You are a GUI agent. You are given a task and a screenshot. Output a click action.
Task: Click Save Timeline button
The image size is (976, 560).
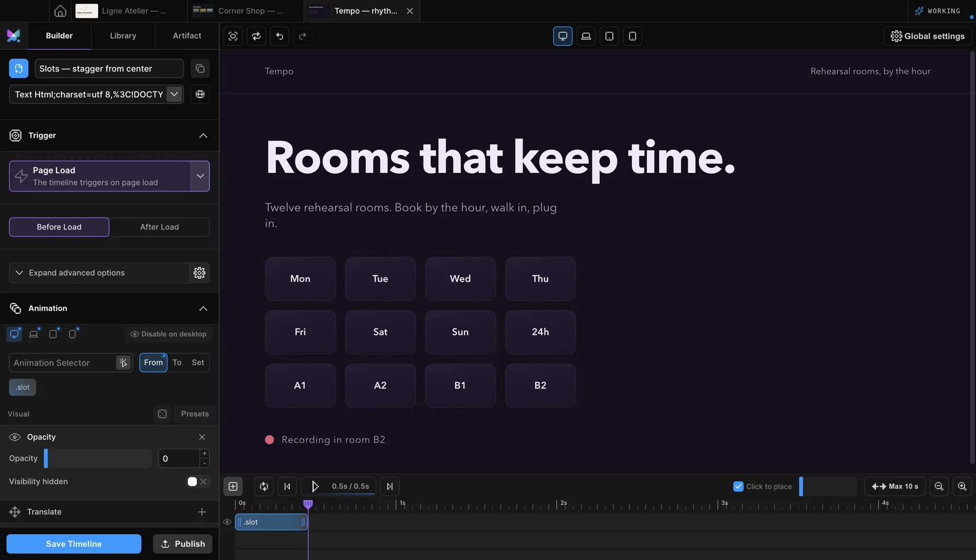(74, 544)
